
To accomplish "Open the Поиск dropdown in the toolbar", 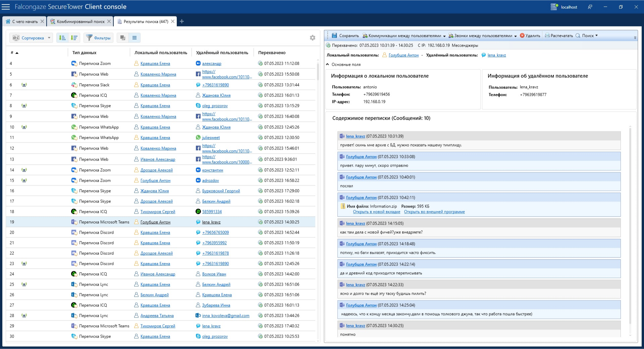I will [x=590, y=36].
